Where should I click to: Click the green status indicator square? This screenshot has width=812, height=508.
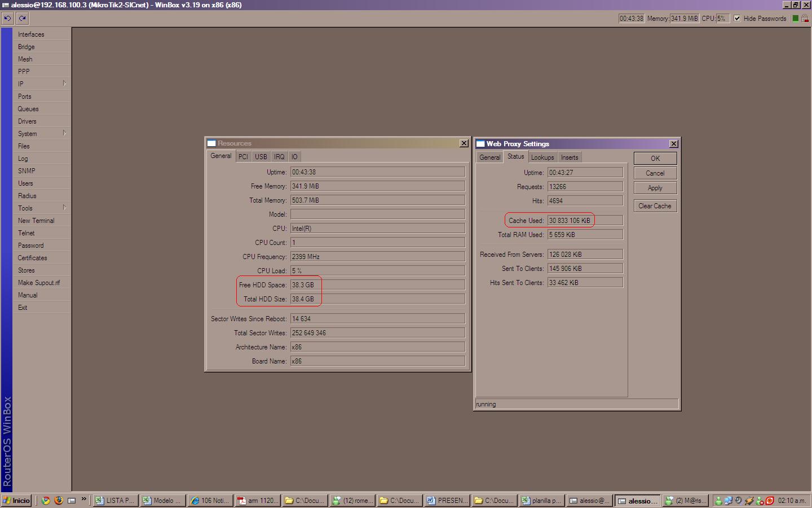(796, 18)
